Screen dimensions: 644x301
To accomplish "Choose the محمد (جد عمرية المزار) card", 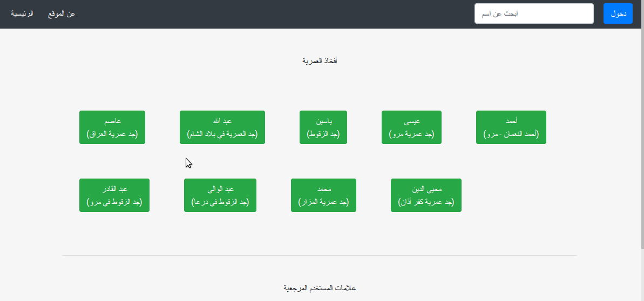I will 324,195.
